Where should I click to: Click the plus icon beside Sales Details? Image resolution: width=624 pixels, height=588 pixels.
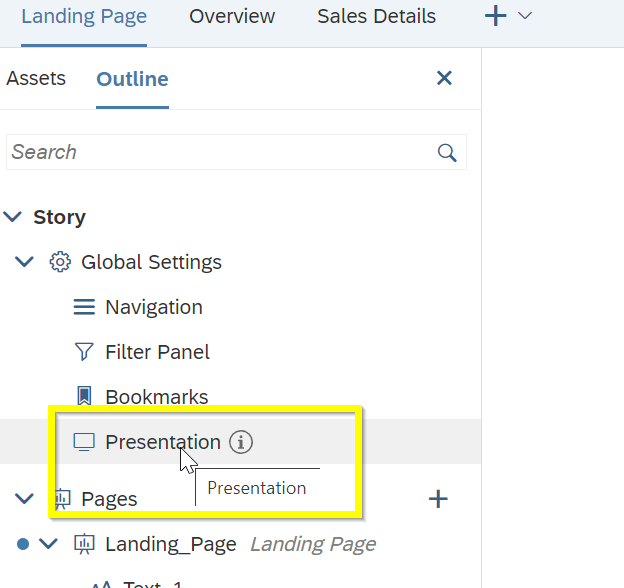tap(495, 16)
